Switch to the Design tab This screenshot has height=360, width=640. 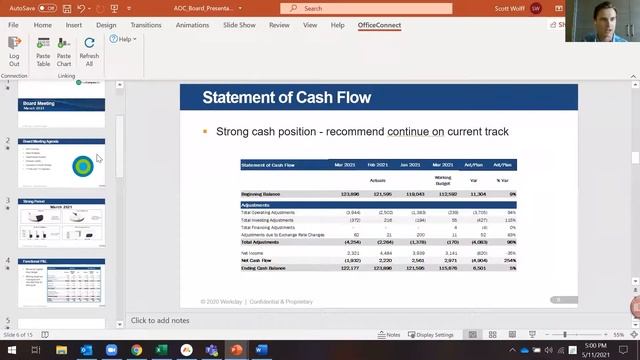[x=106, y=25]
